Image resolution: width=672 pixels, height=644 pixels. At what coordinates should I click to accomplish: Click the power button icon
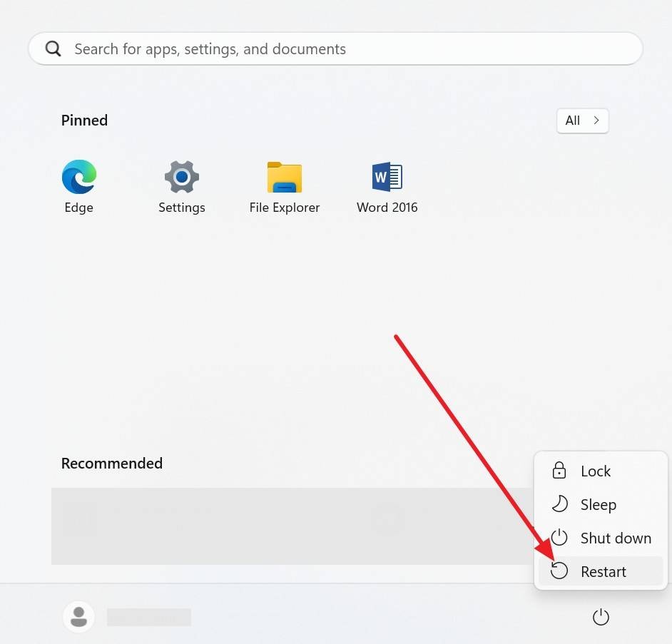pyautogui.click(x=601, y=617)
